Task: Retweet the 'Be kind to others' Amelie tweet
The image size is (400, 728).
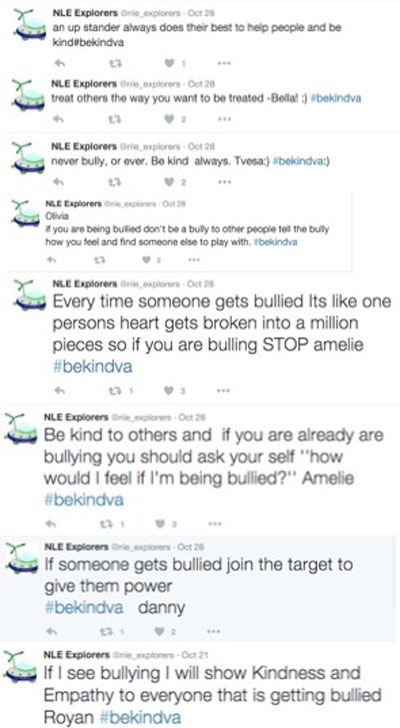Action: pyautogui.click(x=106, y=524)
